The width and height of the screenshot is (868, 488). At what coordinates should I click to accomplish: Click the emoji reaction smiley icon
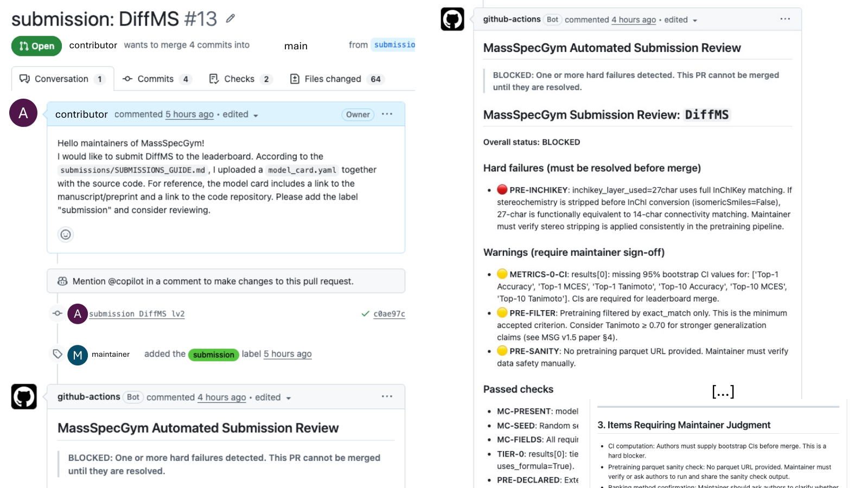coord(66,234)
